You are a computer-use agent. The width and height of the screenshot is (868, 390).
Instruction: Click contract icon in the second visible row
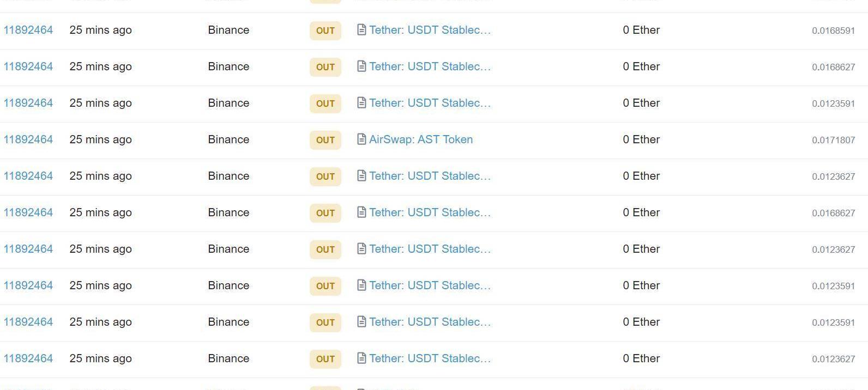(361, 66)
